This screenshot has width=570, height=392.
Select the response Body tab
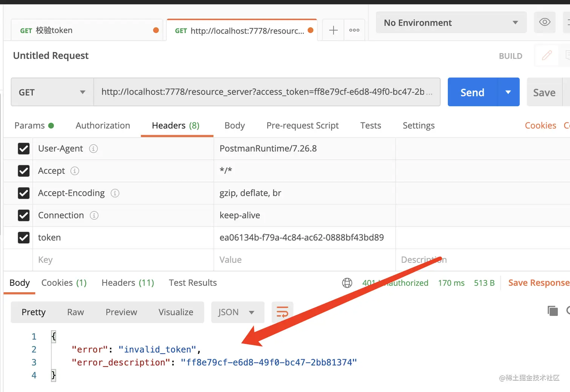tap(20, 283)
